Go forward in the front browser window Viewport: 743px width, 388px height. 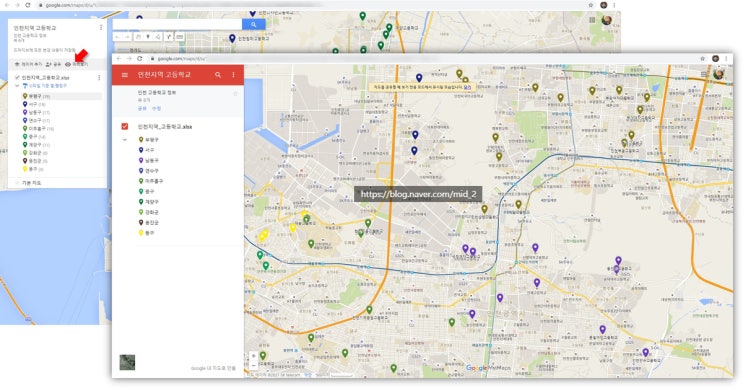pyautogui.click(x=129, y=59)
